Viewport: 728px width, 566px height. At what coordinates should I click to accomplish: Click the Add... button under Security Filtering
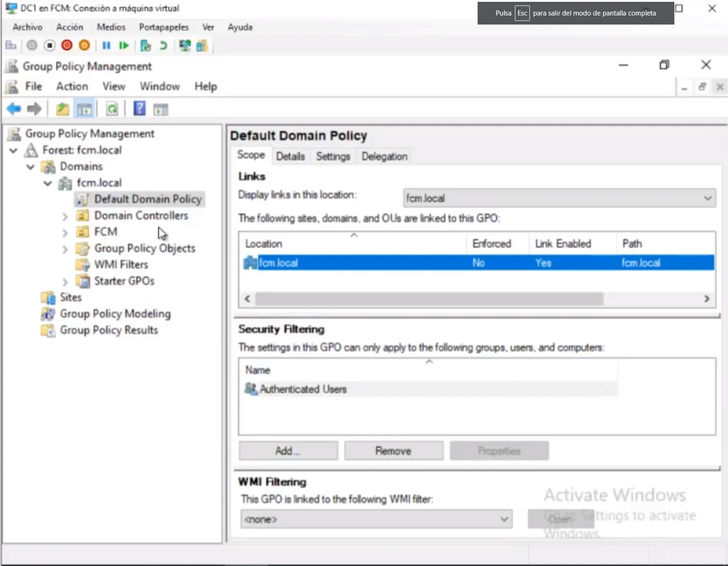[x=288, y=451]
